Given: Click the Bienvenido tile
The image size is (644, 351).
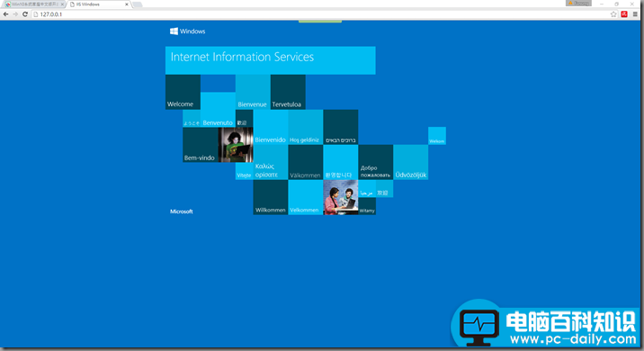Looking at the screenshot, I should pos(270,128).
